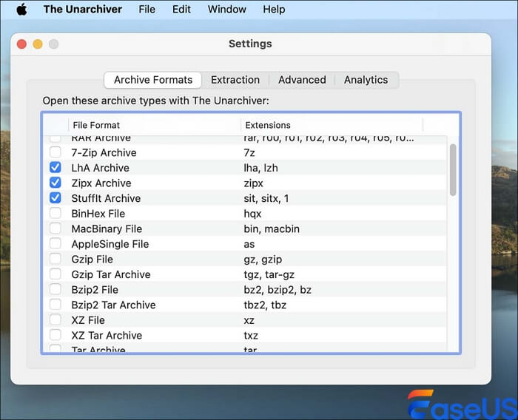Disable the Zipx Archive checkbox
This screenshot has width=518, height=420.
pos(55,183)
